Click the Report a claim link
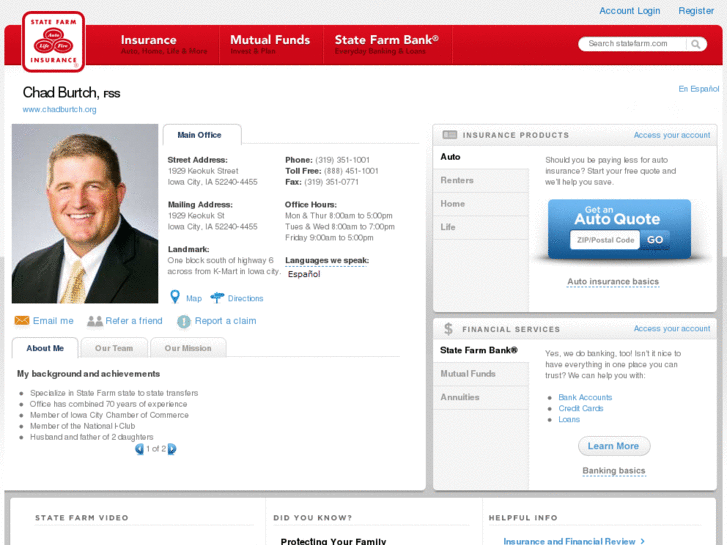The image size is (727, 545). click(x=225, y=321)
